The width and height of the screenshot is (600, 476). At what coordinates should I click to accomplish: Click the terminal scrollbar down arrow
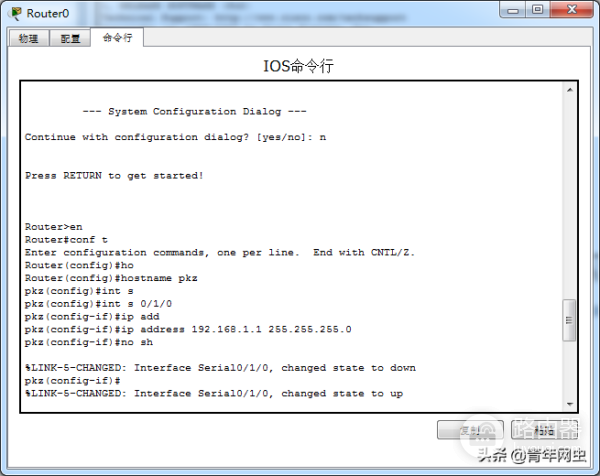coord(570,404)
